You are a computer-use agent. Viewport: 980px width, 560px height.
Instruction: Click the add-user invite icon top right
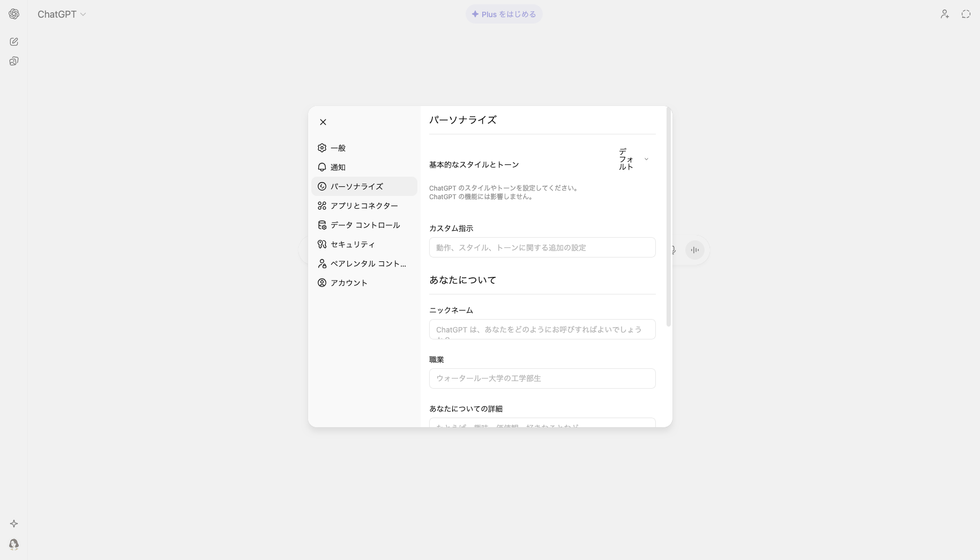[945, 14]
